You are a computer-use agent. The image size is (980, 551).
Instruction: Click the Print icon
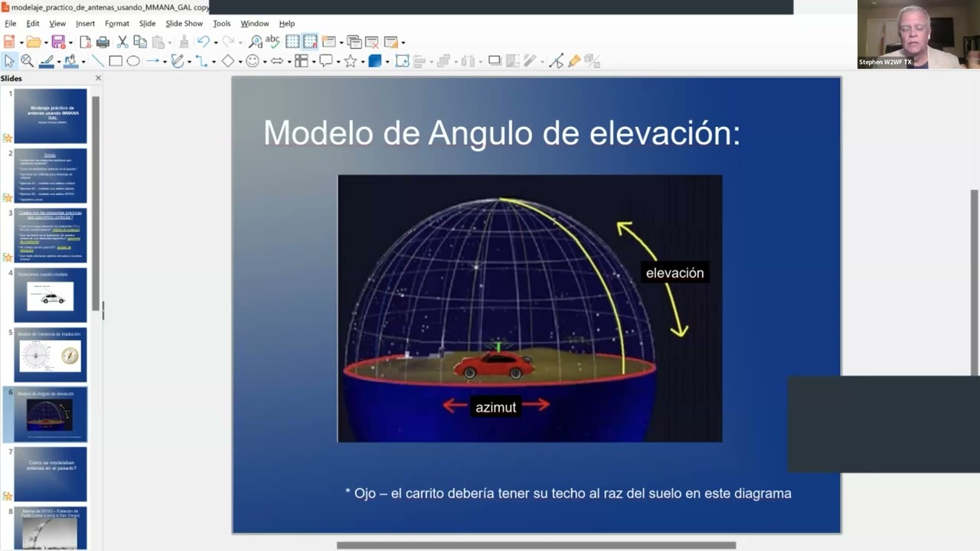[103, 42]
